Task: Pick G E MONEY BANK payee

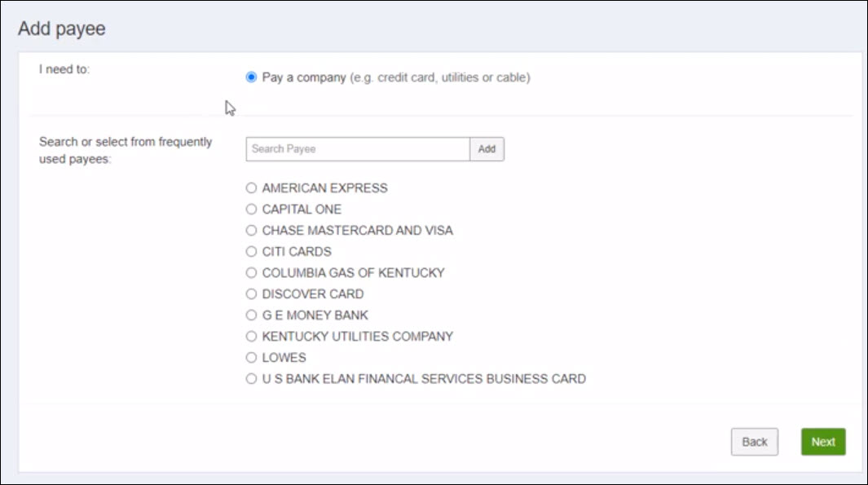Action: point(251,315)
